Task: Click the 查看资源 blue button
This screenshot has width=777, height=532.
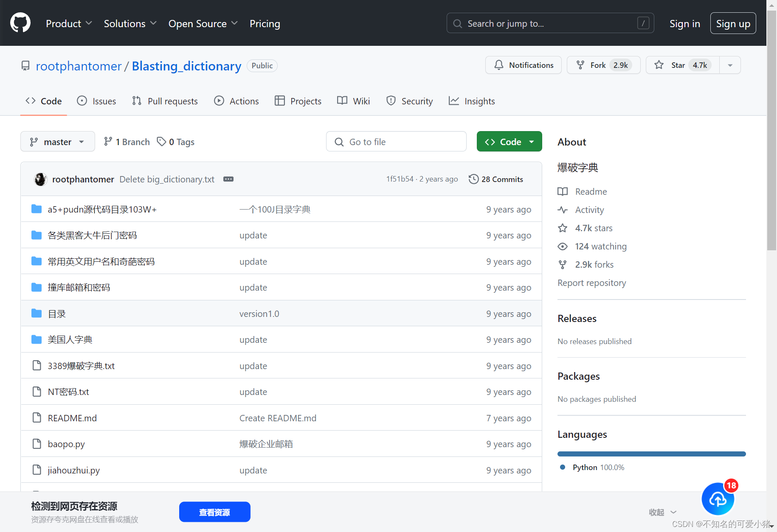Action: (x=214, y=512)
